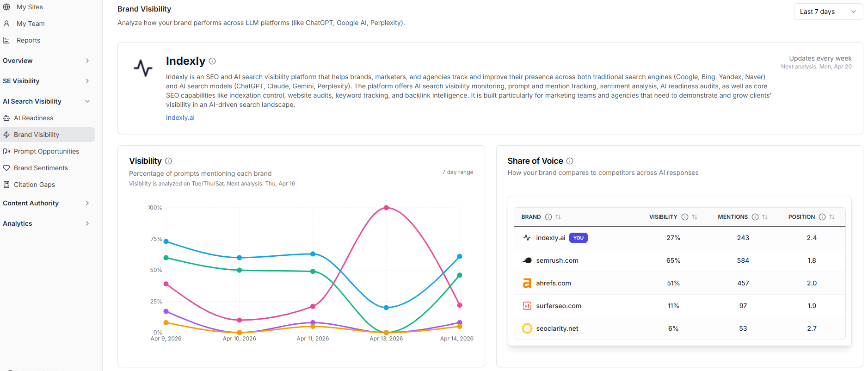
Task: Click seoclarity.net position value 2.7
Action: pos(812,328)
